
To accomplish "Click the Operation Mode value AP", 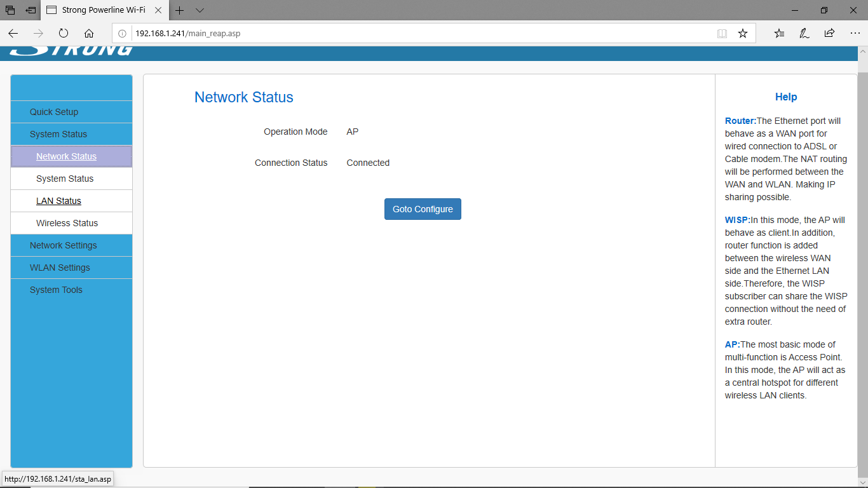I will (x=353, y=132).
